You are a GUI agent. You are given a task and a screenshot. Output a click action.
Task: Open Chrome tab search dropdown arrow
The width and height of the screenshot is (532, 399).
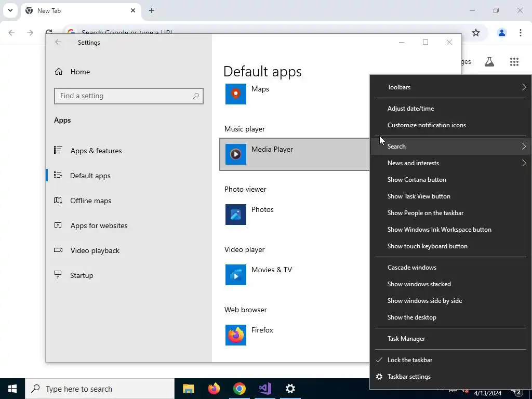coord(10,10)
